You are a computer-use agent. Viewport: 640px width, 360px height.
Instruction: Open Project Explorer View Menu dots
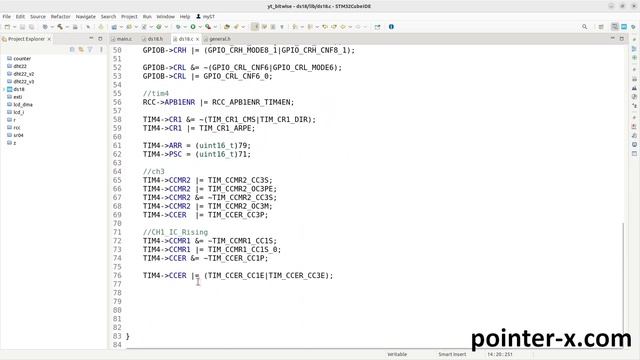(101, 49)
